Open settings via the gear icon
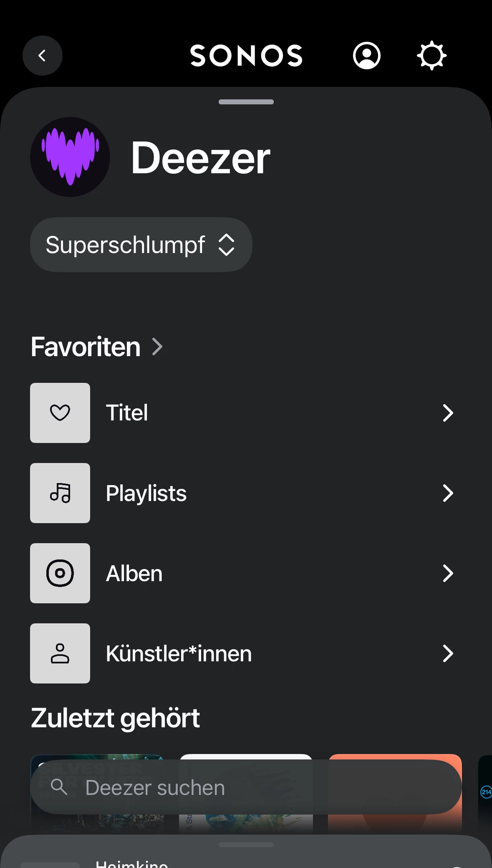This screenshot has height=868, width=492. point(431,56)
